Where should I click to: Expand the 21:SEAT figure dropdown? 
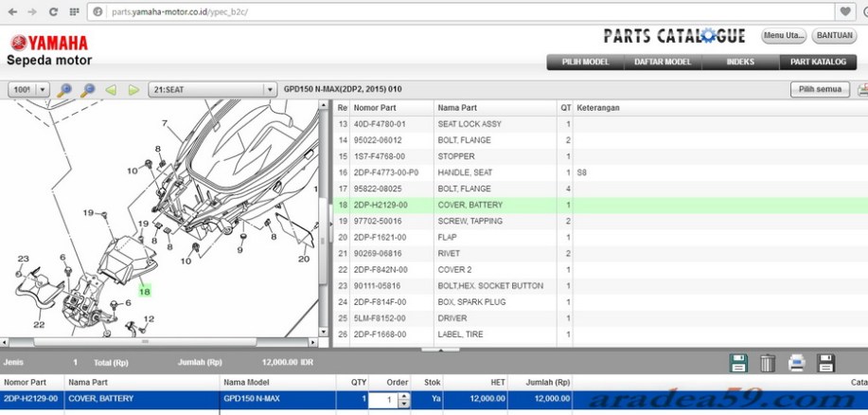coord(269,90)
